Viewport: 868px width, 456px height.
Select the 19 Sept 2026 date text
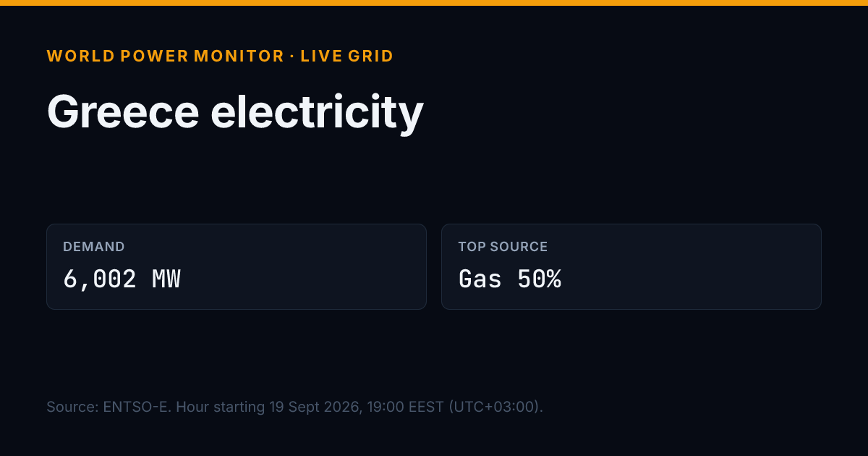315,407
